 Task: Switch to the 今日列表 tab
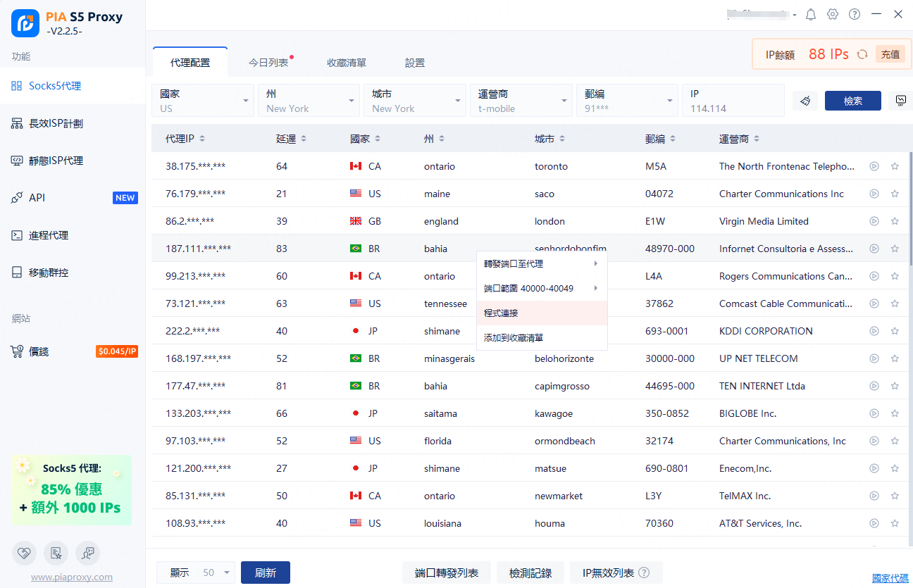(x=268, y=63)
